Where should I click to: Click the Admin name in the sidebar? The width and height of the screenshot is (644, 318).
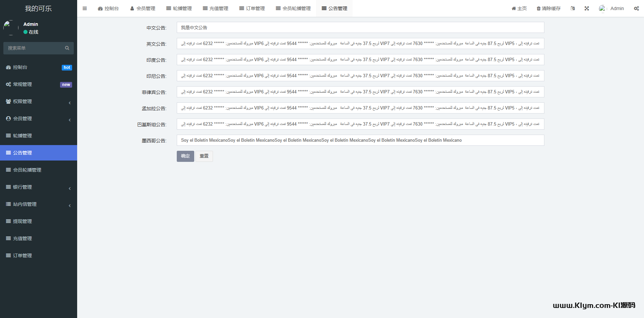point(31,24)
